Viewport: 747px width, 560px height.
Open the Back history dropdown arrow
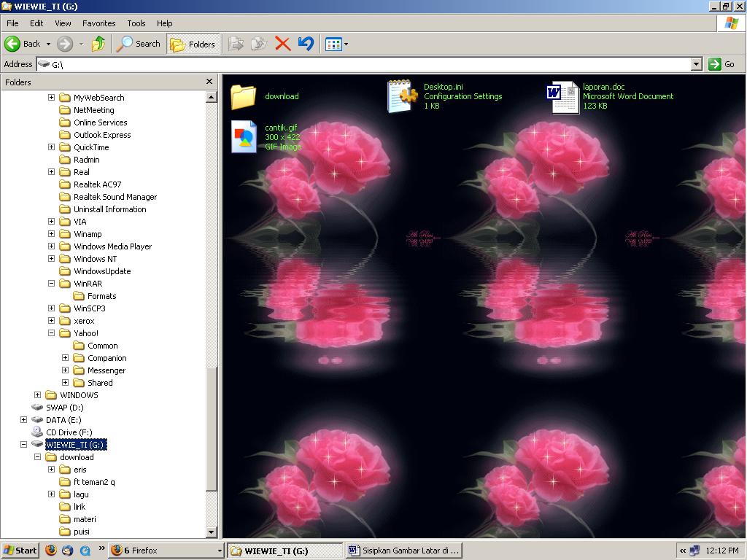click(48, 44)
